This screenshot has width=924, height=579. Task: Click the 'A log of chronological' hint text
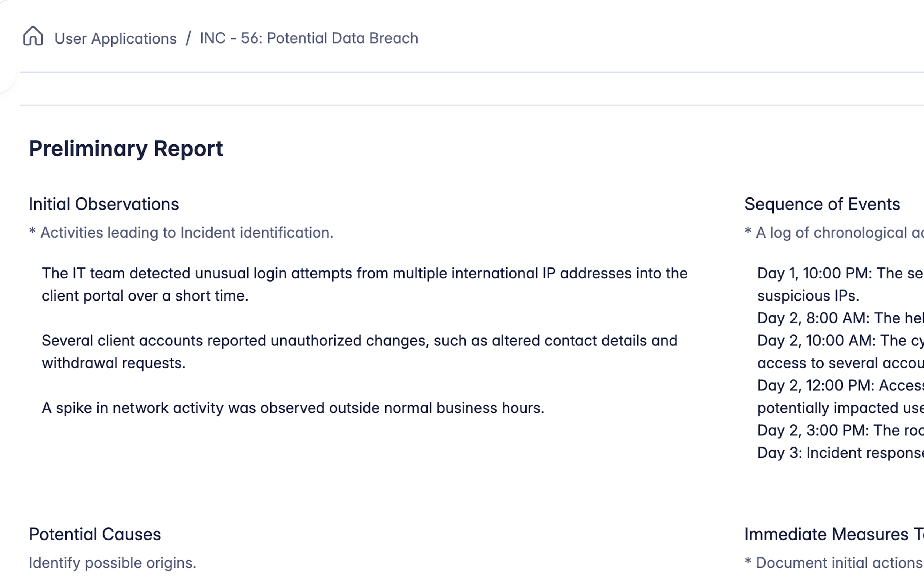pyautogui.click(x=834, y=233)
